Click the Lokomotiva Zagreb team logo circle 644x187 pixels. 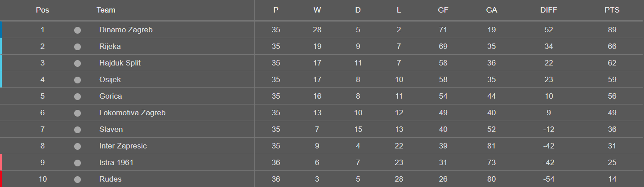pyautogui.click(x=77, y=113)
